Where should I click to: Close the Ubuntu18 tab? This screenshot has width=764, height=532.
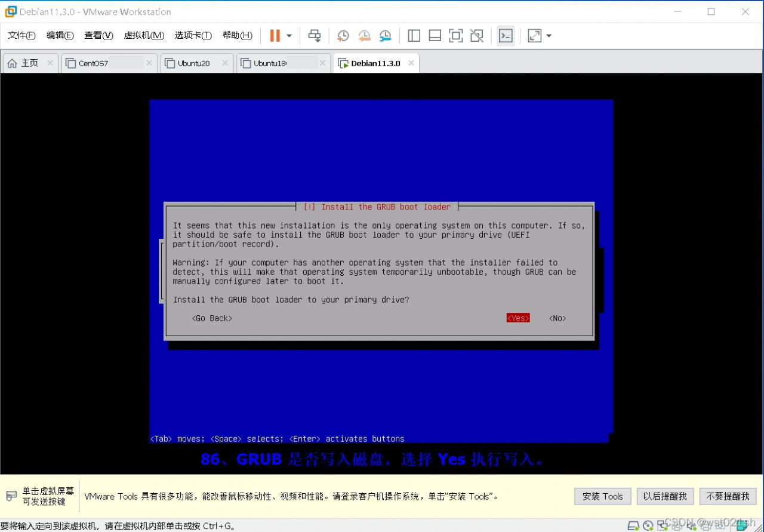(322, 63)
